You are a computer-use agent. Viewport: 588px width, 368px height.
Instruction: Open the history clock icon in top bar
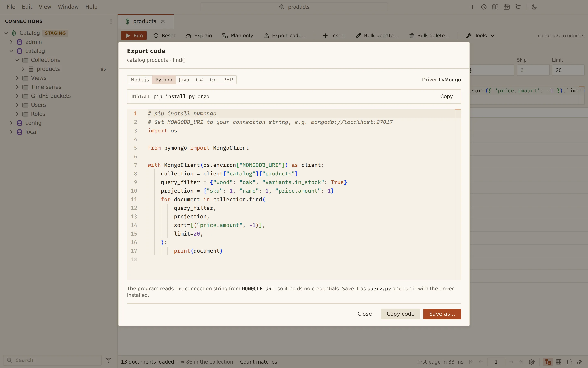(484, 7)
